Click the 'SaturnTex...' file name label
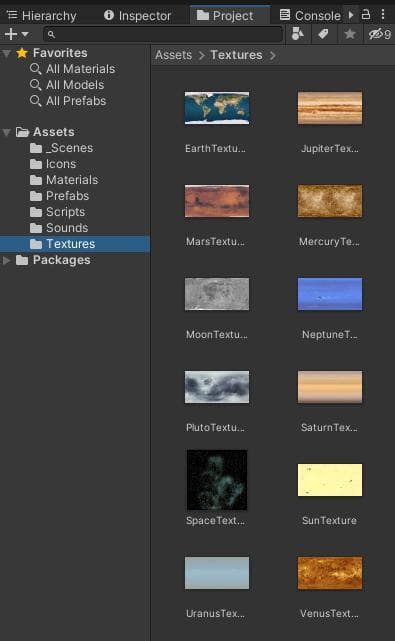Viewport: 395px width, 641px height. tap(329, 428)
